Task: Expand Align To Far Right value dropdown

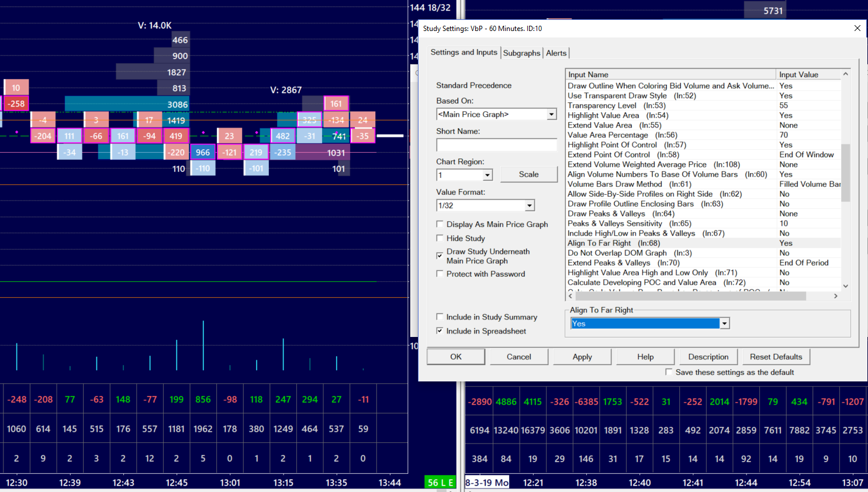Action: (725, 324)
